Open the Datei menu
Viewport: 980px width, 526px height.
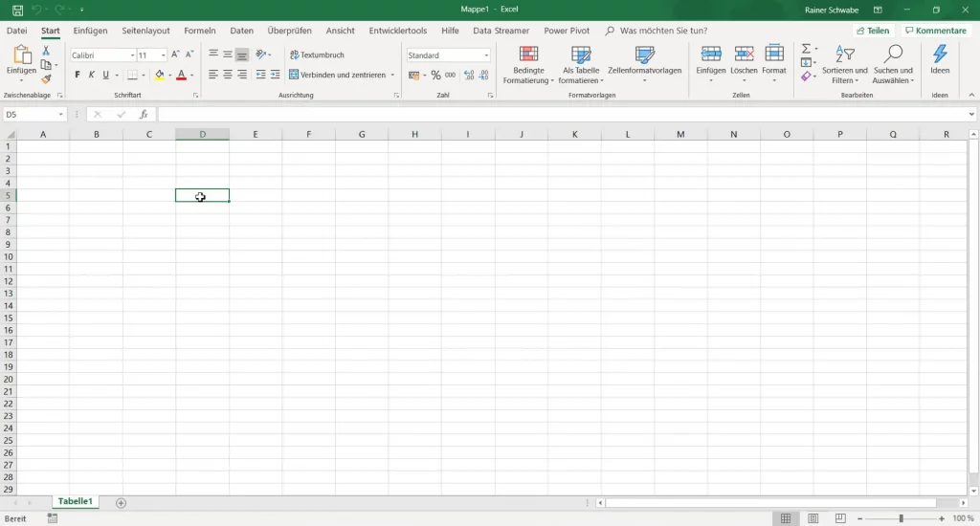[x=17, y=31]
